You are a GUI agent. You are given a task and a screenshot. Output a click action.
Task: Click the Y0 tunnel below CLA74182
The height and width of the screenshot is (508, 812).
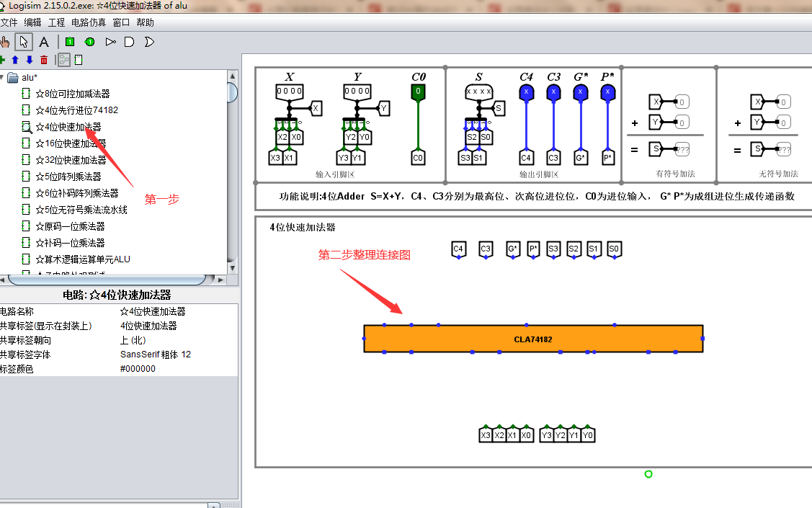tap(587, 435)
